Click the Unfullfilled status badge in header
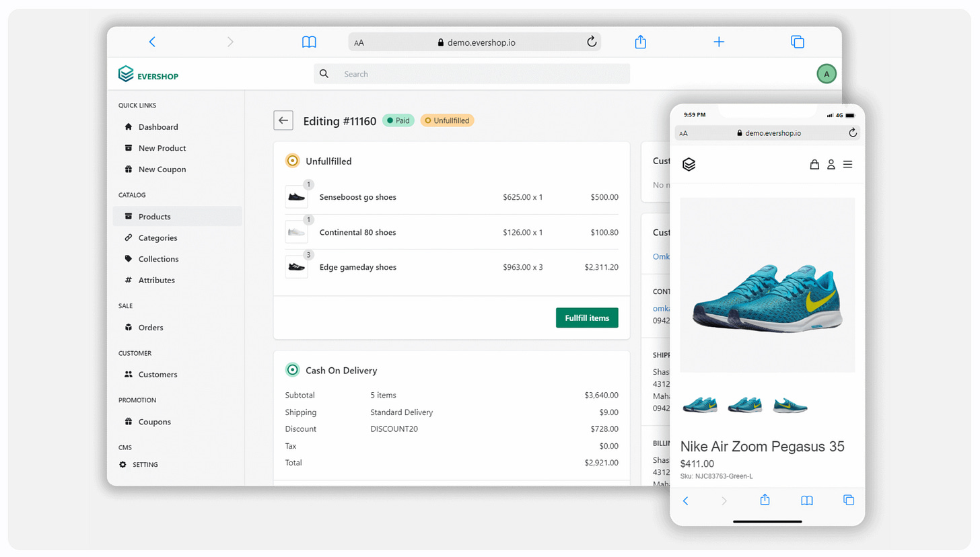980x557 pixels. (447, 120)
